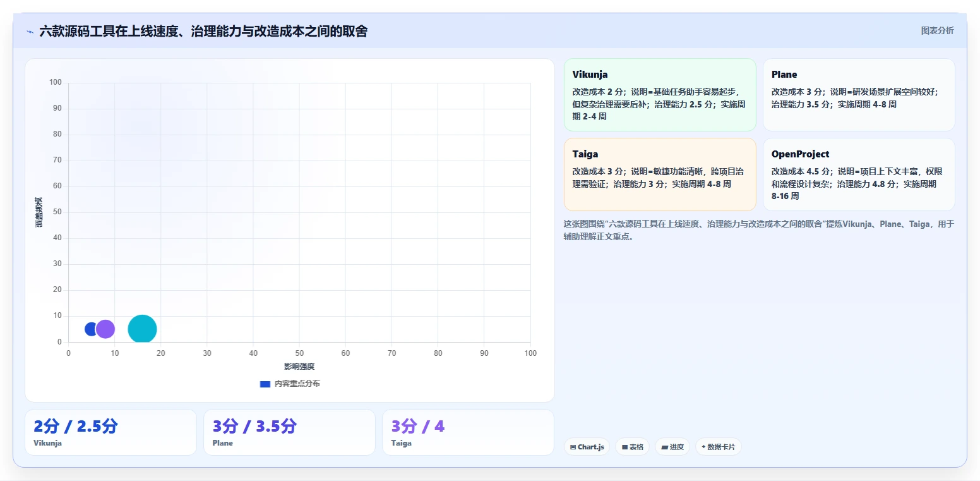This screenshot has width=980, height=481.
Task: Click the chart title heading text
Action: pos(203,32)
